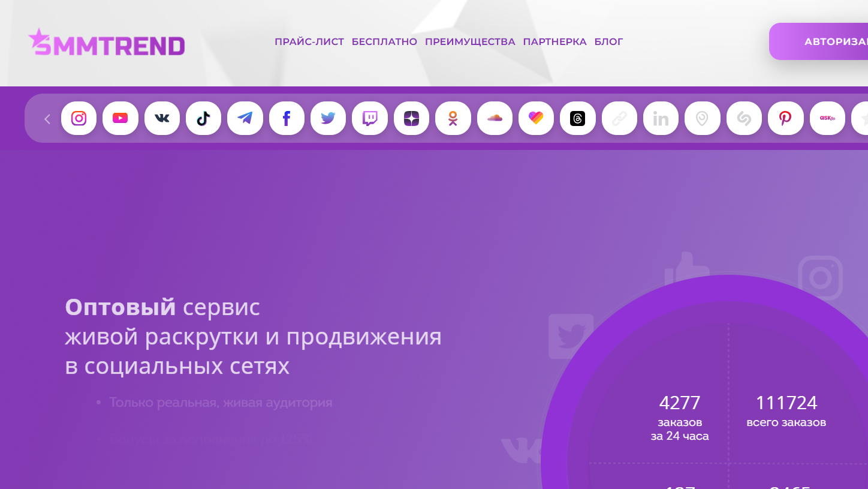Select the map pin location icon
Screen dimensions: 868x489
click(702, 118)
